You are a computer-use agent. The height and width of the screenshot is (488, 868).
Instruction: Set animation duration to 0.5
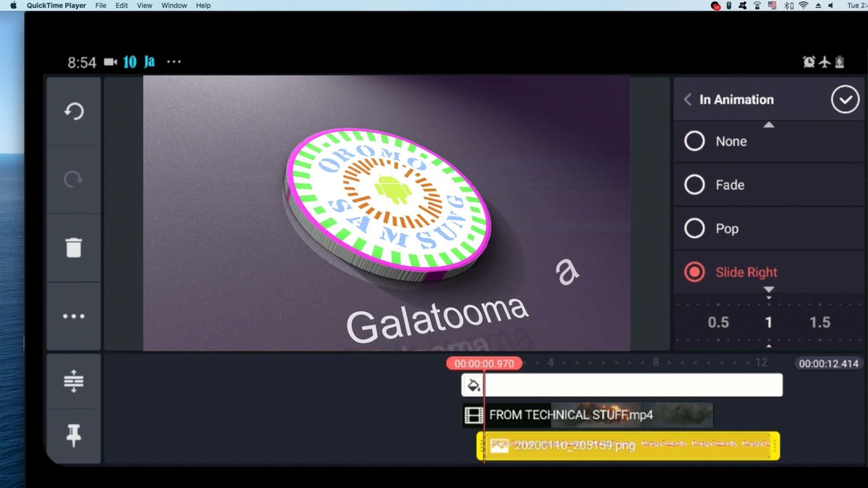[718, 323]
